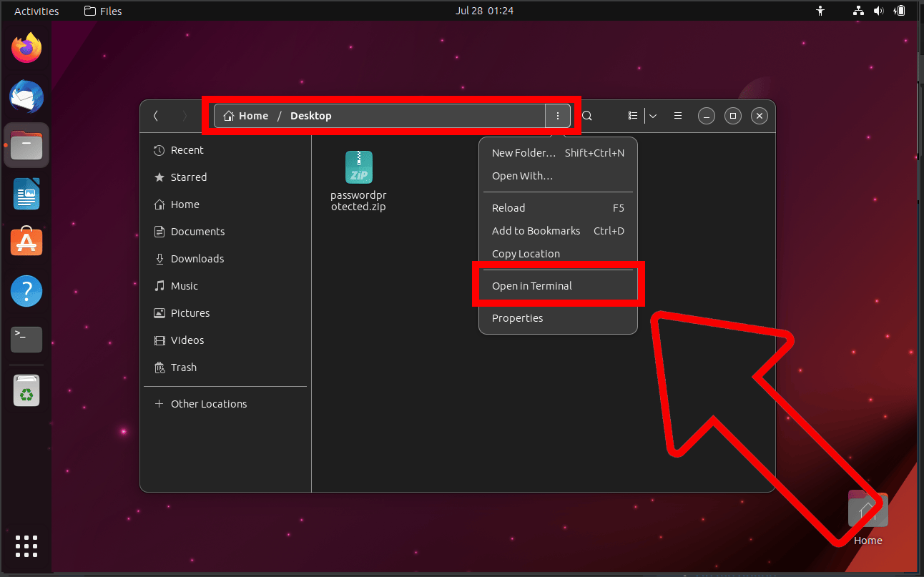Screen dimensions: 924x577
Task: Open the search in Files
Action: [x=586, y=115]
